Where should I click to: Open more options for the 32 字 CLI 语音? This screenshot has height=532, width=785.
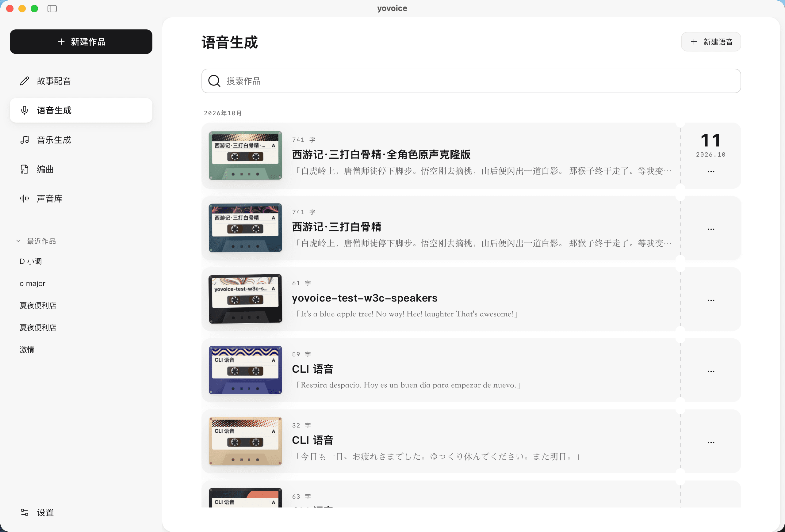point(711,443)
